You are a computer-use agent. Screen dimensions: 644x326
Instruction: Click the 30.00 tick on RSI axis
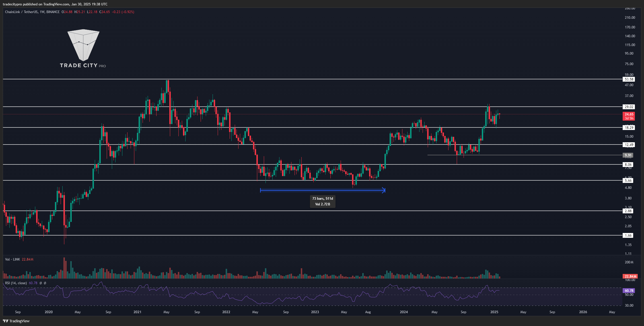[629, 306]
